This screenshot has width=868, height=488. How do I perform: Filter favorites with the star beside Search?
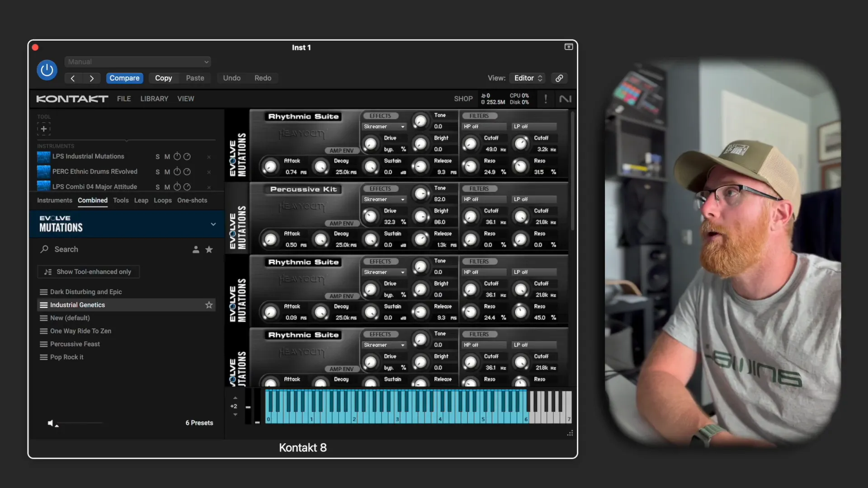click(209, 249)
